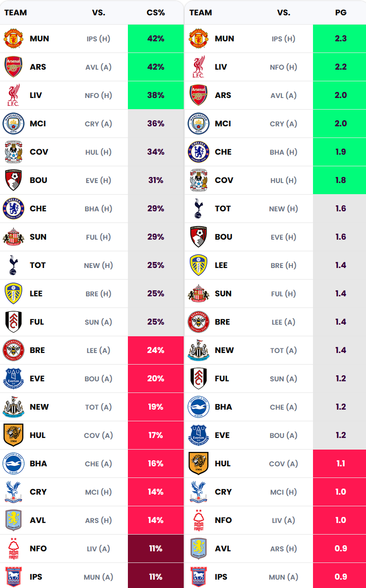Click the Chelsea crest in PG table

point(199,152)
